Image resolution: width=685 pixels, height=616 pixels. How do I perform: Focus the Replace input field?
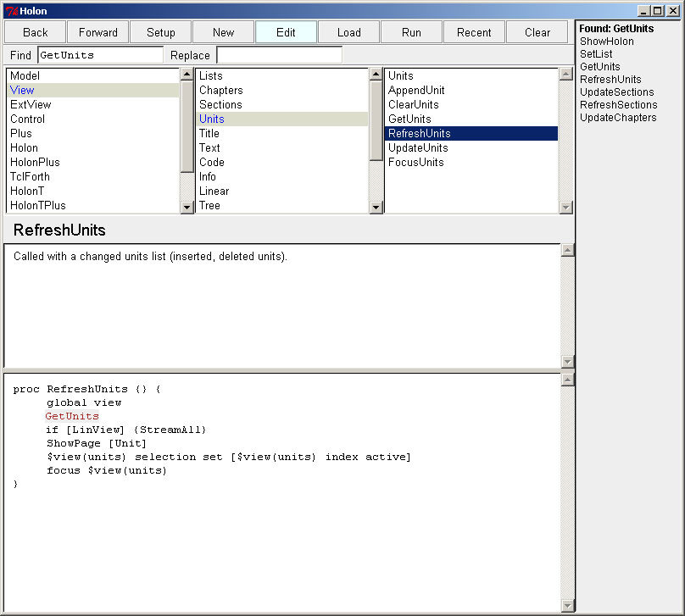pos(279,55)
